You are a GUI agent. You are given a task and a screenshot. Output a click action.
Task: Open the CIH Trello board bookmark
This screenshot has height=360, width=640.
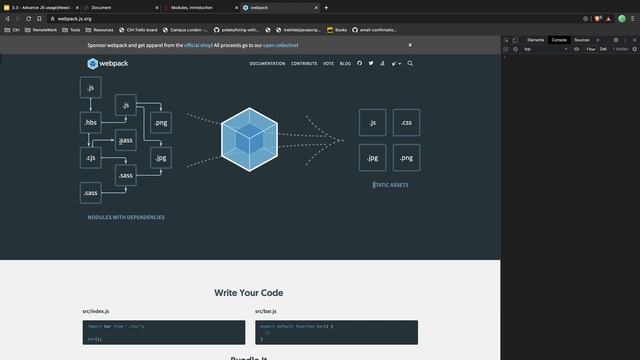click(x=138, y=30)
